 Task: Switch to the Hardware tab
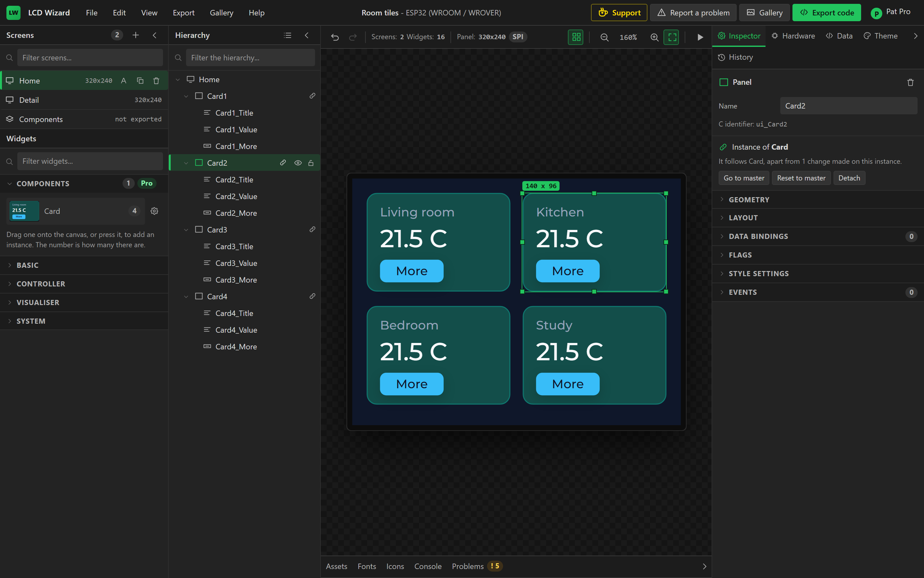pos(793,36)
